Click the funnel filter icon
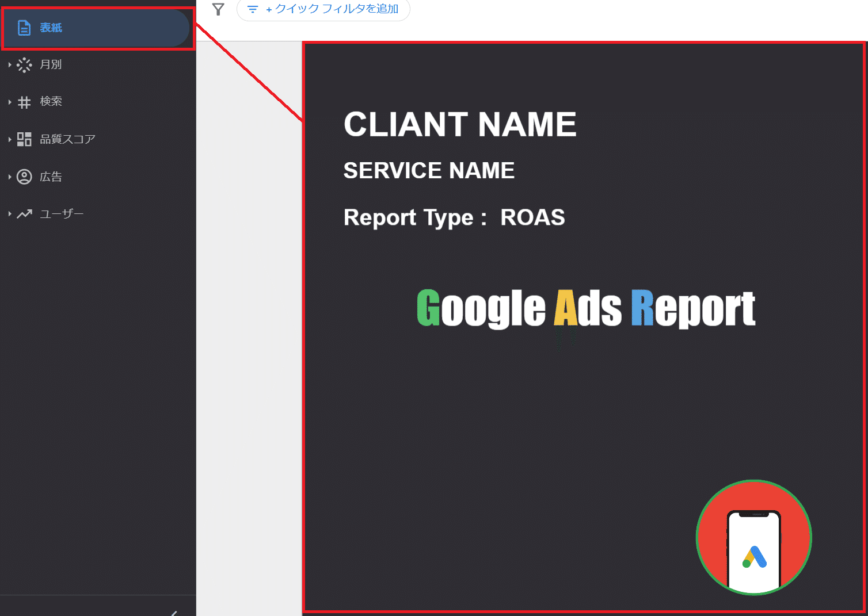The image size is (868, 616). pyautogui.click(x=218, y=9)
